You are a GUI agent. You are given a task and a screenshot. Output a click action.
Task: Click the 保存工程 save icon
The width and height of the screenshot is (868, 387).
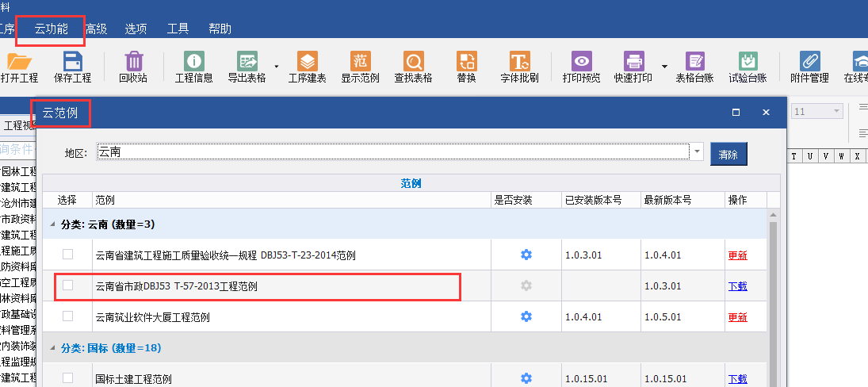point(72,61)
